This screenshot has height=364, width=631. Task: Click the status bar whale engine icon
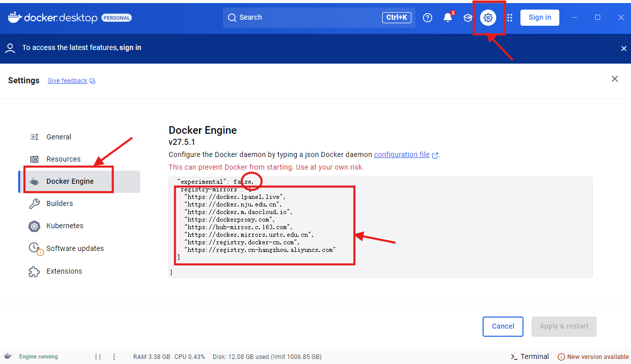pyautogui.click(x=8, y=356)
